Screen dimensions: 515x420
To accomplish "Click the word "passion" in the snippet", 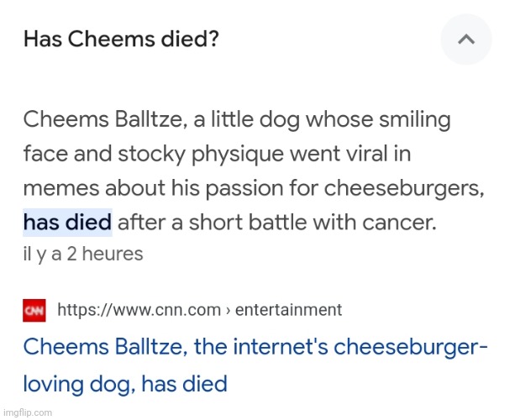I will 251,188.
